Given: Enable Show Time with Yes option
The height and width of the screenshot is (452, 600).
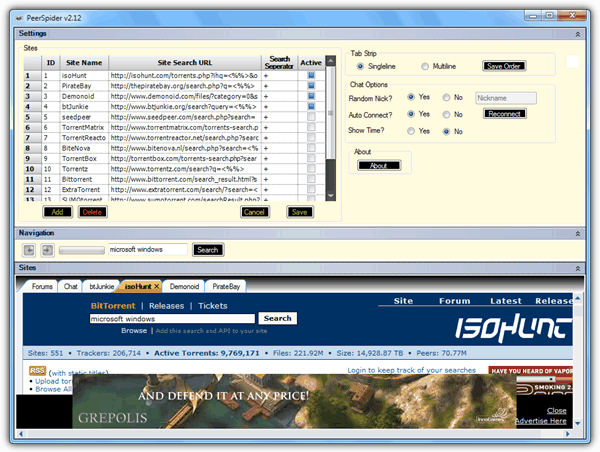Looking at the screenshot, I should point(409,131).
